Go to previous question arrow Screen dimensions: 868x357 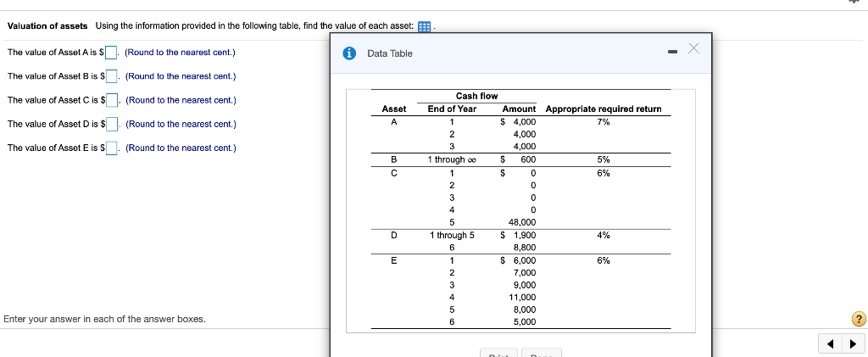tap(830, 343)
